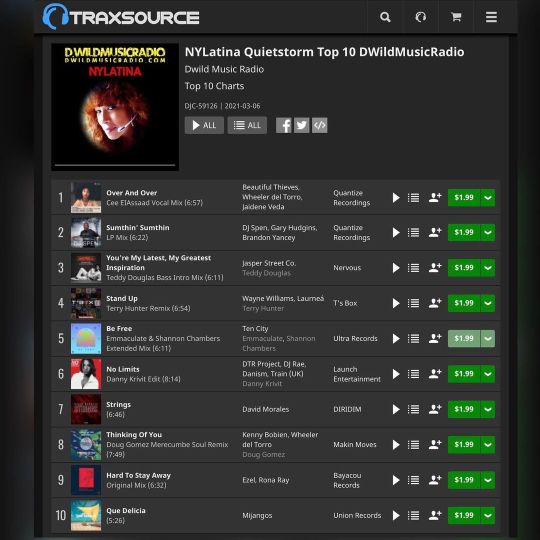Play You're My Latest, My Greatest Inspiration

396,268
